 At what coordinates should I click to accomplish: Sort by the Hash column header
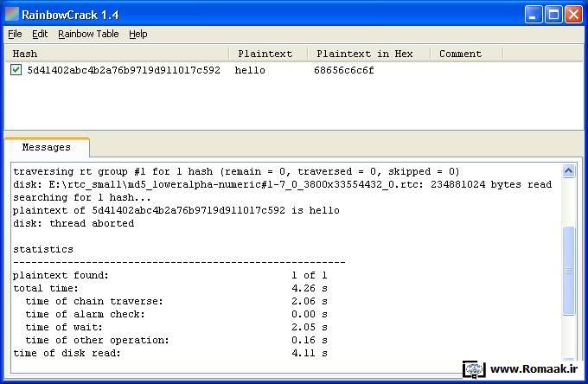click(x=117, y=54)
